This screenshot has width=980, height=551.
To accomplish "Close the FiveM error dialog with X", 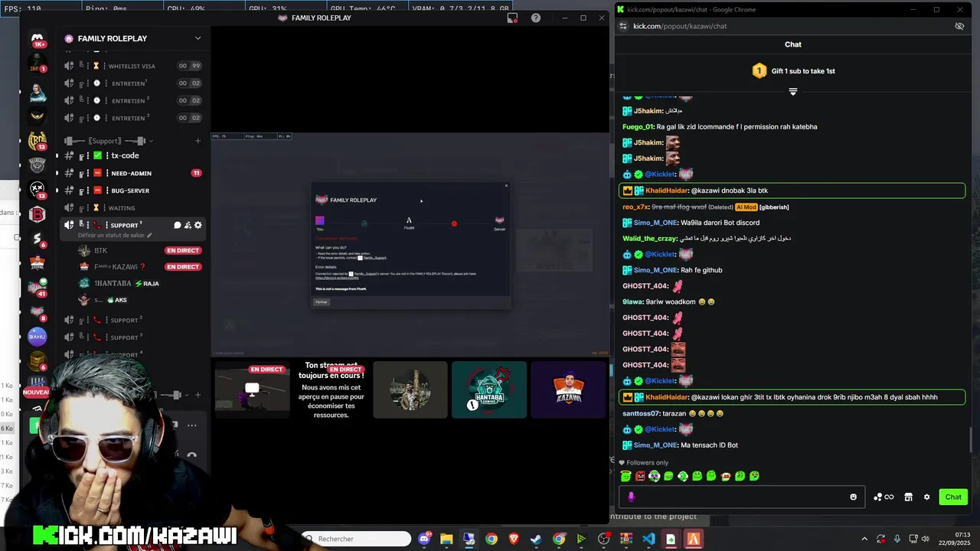I will 506,185.
